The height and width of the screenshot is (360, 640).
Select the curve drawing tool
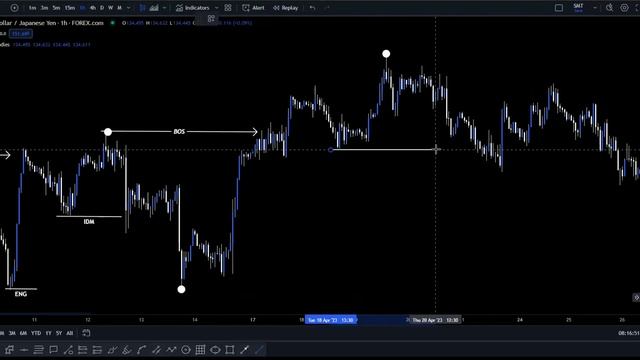pyautogui.click(x=142, y=350)
